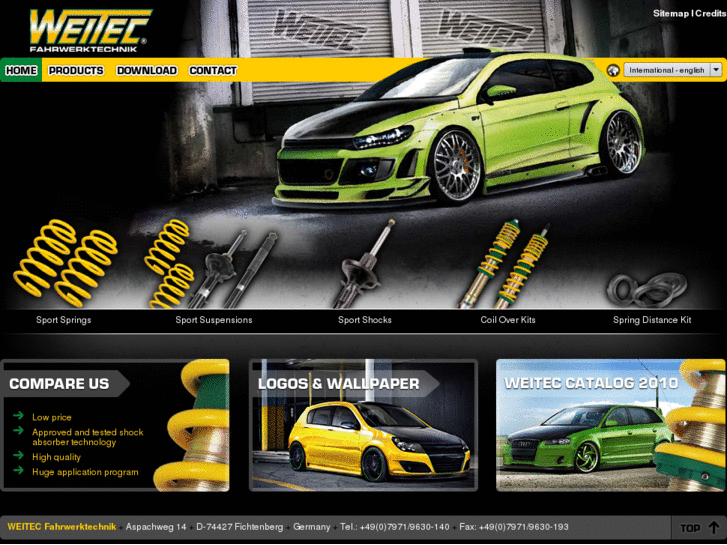Click the Sport Shocks label
The height and width of the screenshot is (545, 727).
(364, 320)
